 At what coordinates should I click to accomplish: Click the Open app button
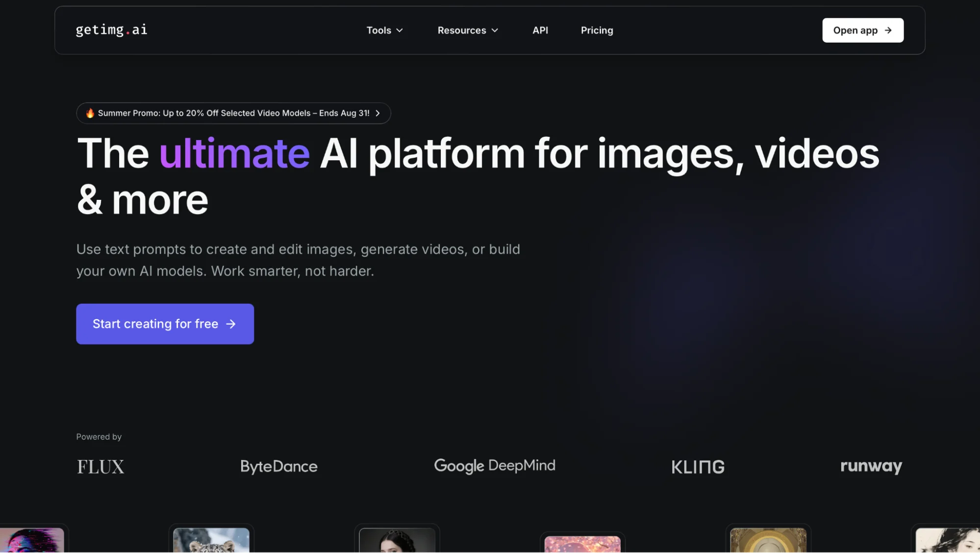pyautogui.click(x=862, y=30)
